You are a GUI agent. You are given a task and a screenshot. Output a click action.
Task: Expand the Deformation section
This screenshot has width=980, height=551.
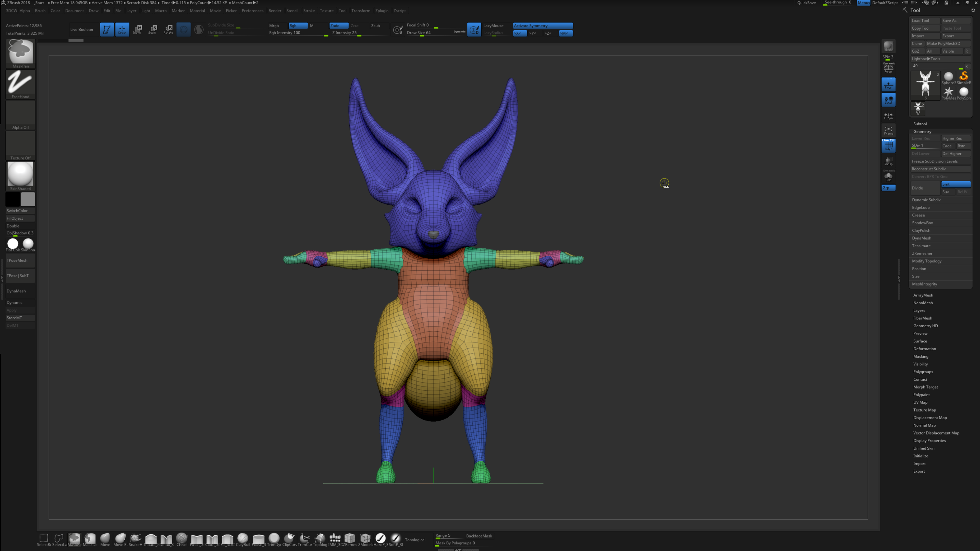tap(924, 349)
